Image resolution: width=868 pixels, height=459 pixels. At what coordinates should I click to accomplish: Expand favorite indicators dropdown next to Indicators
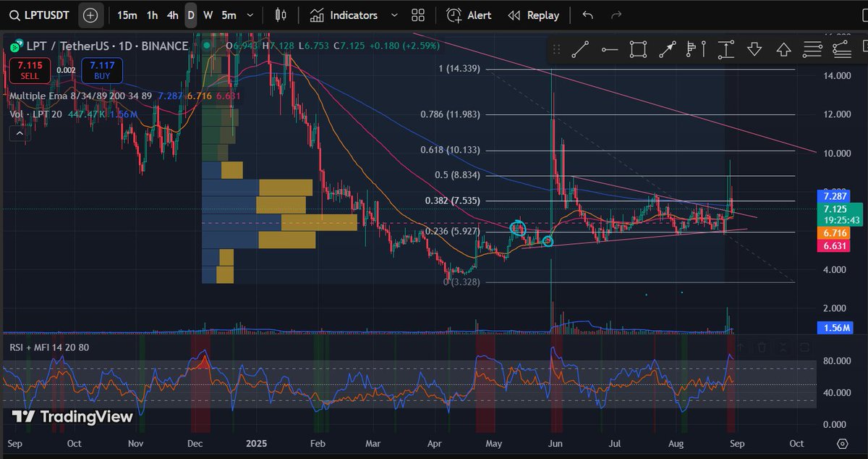click(x=394, y=15)
